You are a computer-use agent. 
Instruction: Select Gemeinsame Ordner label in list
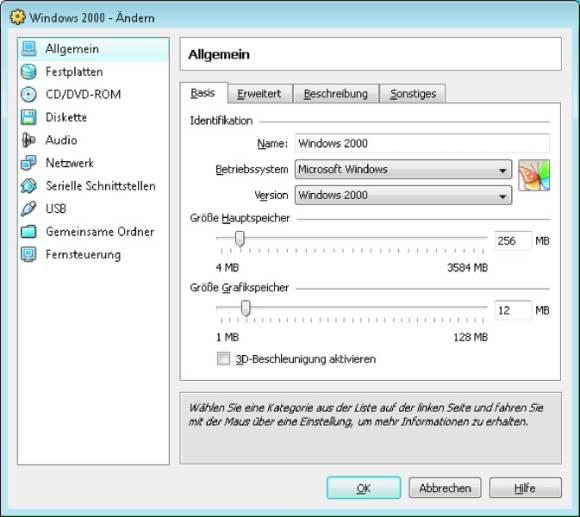pos(100,232)
